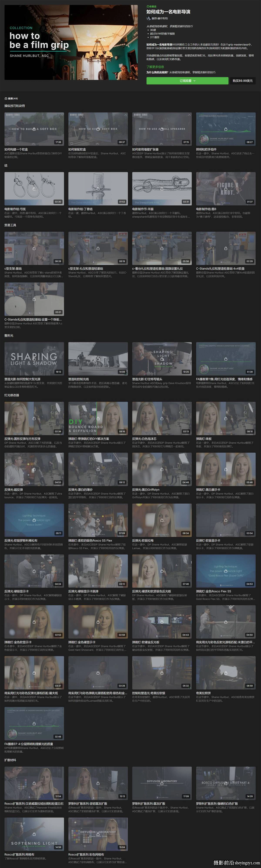Open the 弹跳灯:珠板 video thumbnail

pos(226,418)
